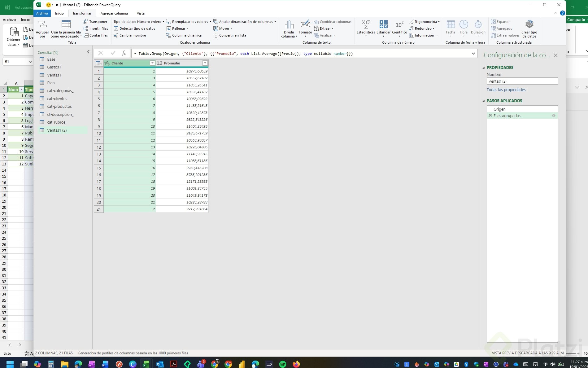Screen dimensions: 588x368
Task: Open the Extraer dropdown
Action: [x=324, y=28]
